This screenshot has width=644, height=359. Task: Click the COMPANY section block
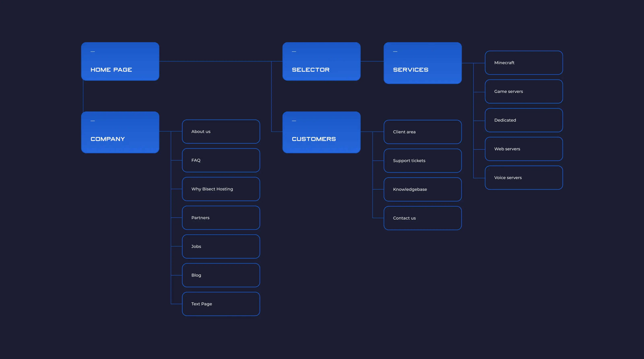click(x=120, y=132)
